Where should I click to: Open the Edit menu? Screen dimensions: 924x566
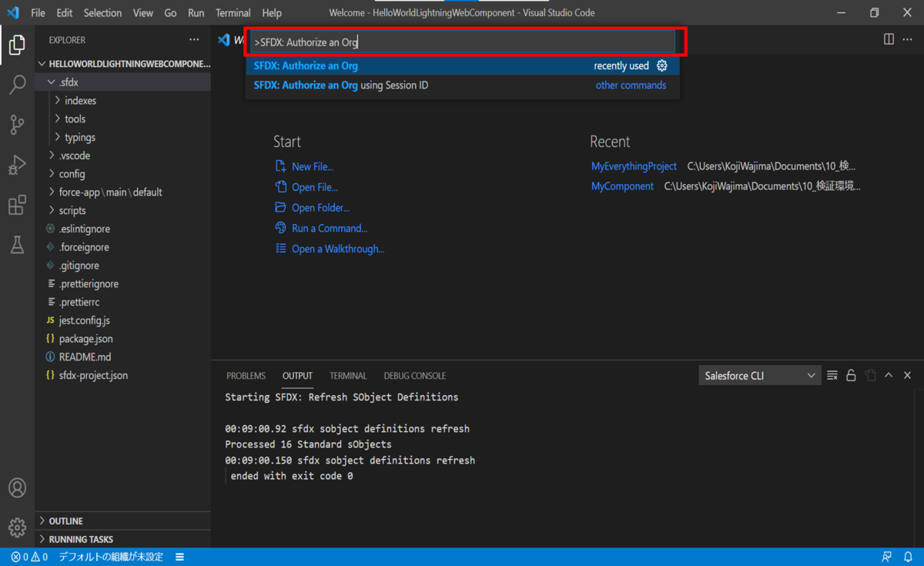[65, 12]
